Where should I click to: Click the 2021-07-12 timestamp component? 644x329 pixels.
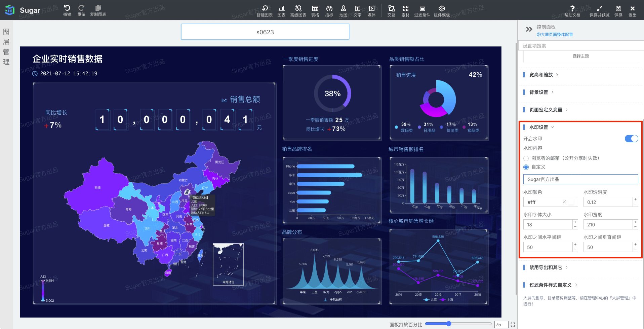click(x=65, y=74)
